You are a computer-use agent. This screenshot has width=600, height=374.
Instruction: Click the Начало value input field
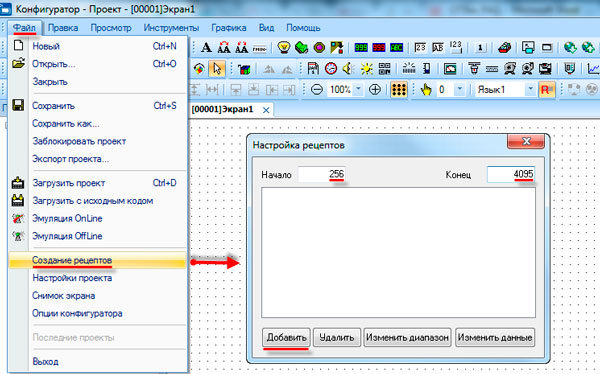(322, 175)
